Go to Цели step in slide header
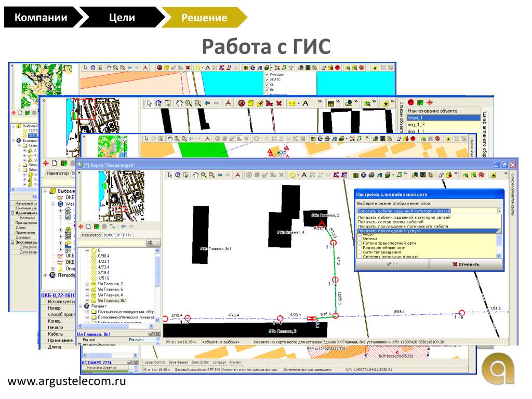The image size is (532, 399). (122, 17)
